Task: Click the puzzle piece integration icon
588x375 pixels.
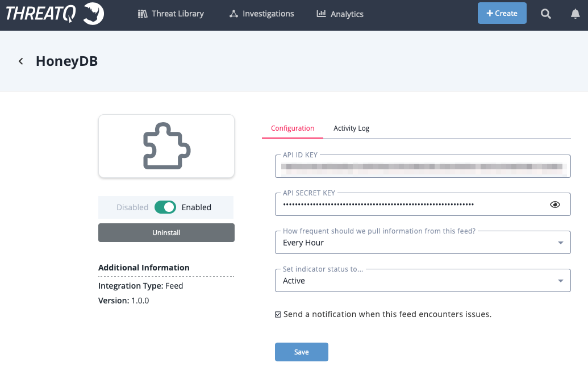Action: [x=166, y=146]
